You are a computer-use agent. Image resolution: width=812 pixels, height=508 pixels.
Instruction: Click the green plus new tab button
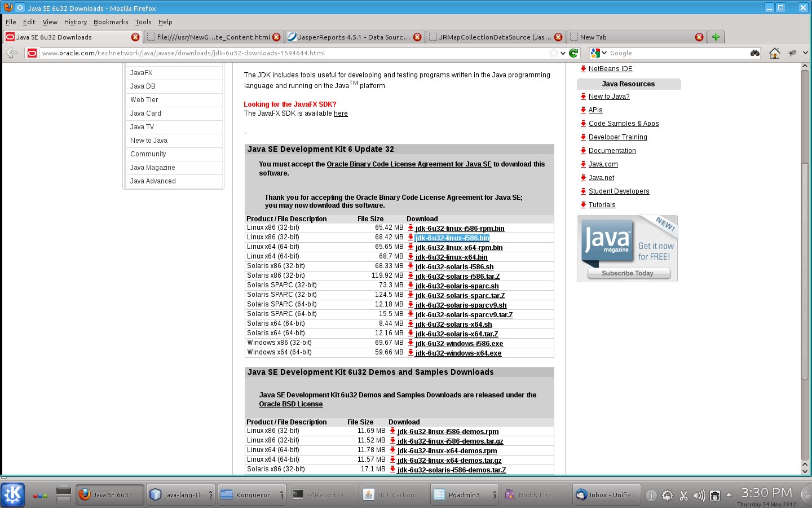[x=716, y=37]
